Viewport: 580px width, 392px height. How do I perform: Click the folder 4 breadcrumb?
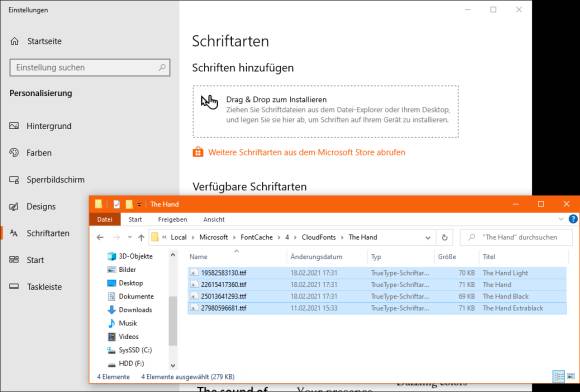point(287,237)
